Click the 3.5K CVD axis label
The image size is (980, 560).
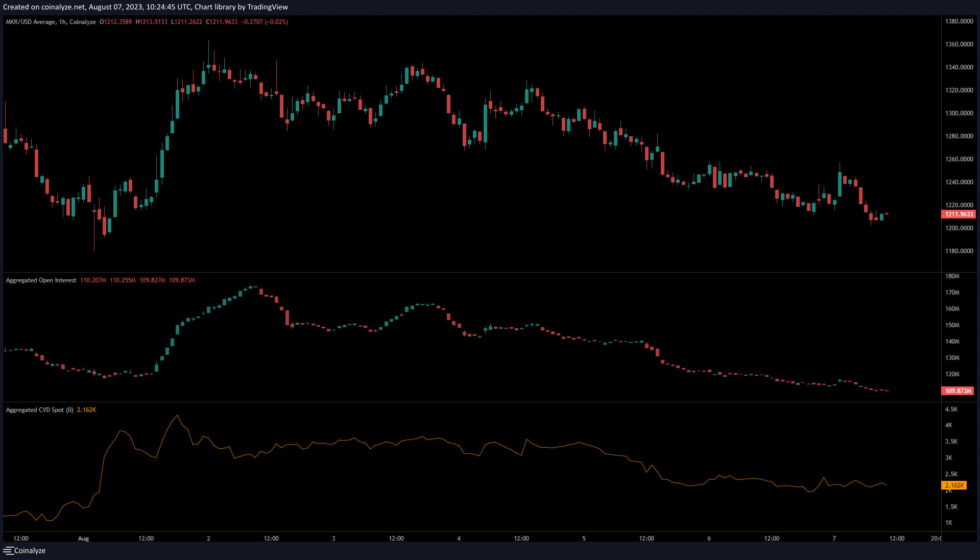[x=951, y=442]
